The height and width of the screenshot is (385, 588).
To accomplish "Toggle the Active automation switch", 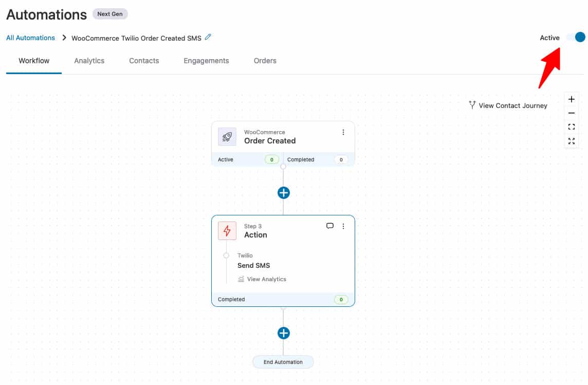I will 576,37.
